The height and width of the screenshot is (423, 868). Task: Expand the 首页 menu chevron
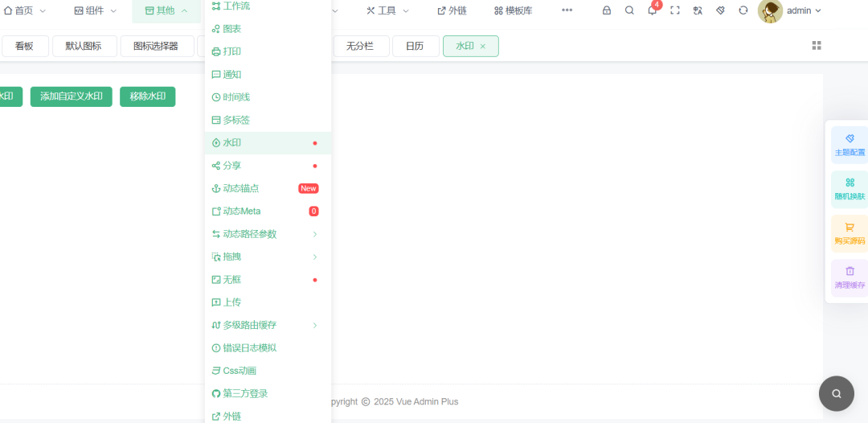point(43,10)
